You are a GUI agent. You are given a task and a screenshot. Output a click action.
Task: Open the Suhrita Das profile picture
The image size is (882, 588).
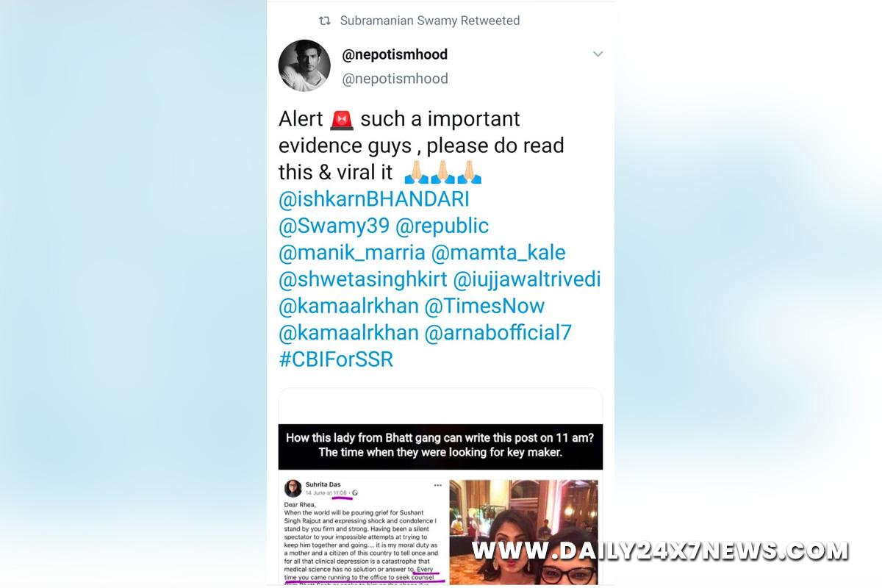[292, 489]
